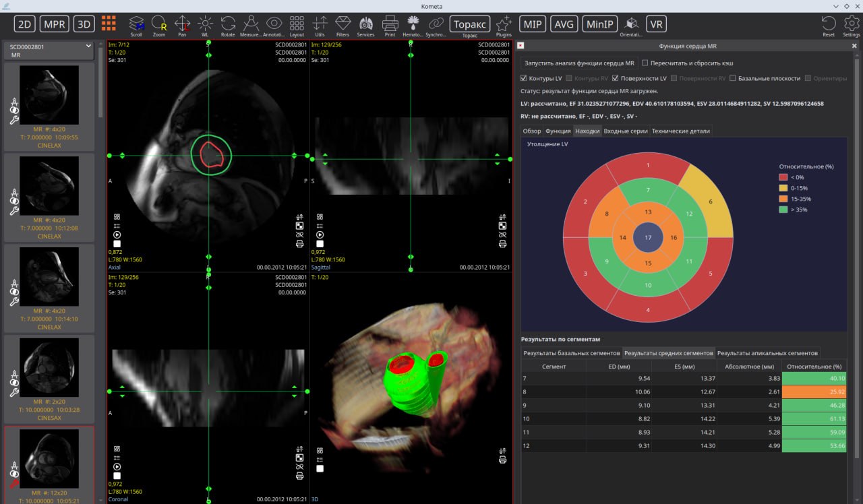
Task: Check Пересчитать и сбросить кэш
Action: 645,63
